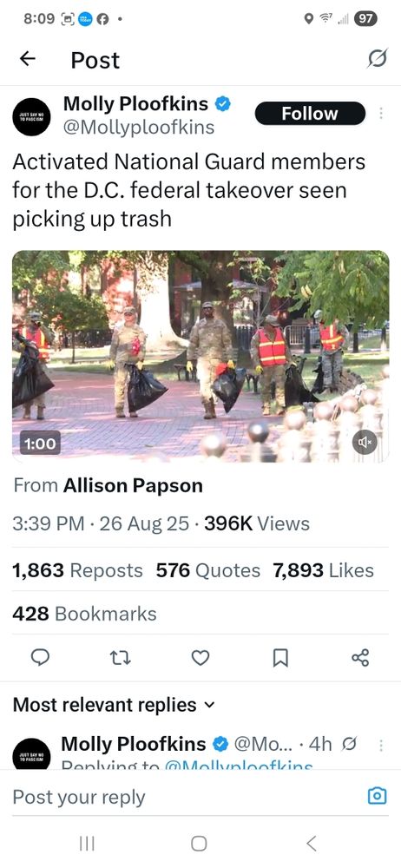Open three-dot menu beside Follow button
The height and width of the screenshot is (868, 401).
381,113
